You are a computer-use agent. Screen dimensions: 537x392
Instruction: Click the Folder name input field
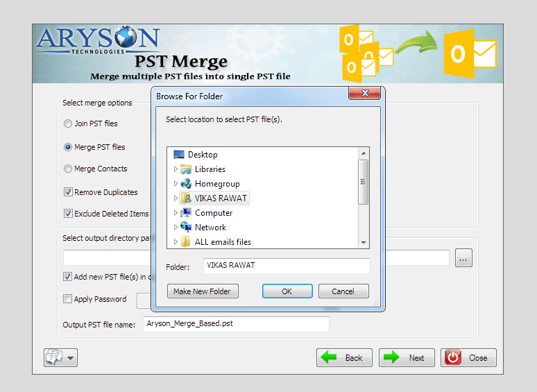[287, 266]
